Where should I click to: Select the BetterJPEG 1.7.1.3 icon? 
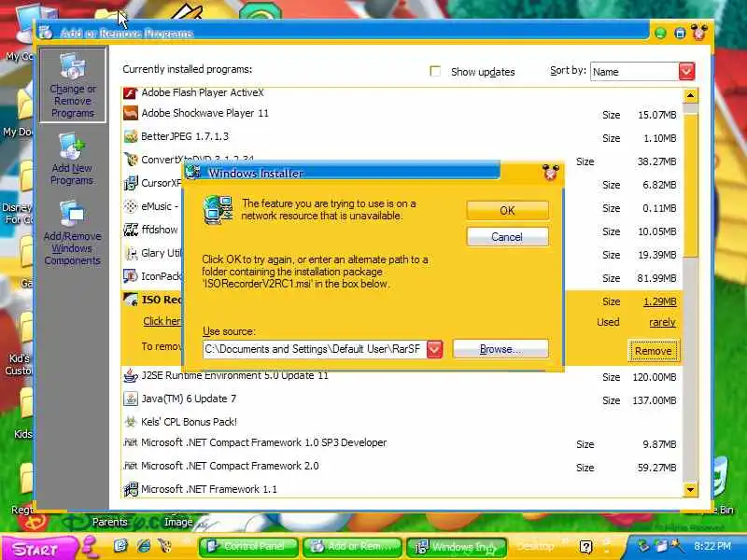click(x=131, y=136)
